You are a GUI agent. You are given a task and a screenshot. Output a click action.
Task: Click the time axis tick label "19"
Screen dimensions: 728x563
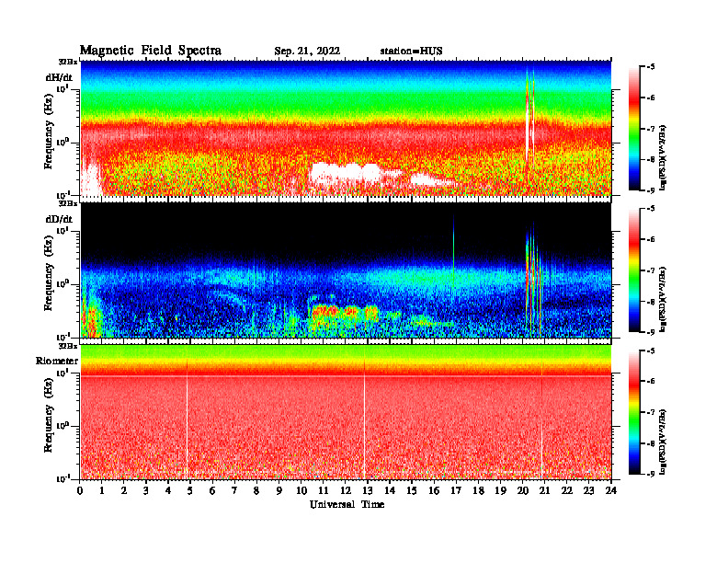[x=500, y=490]
